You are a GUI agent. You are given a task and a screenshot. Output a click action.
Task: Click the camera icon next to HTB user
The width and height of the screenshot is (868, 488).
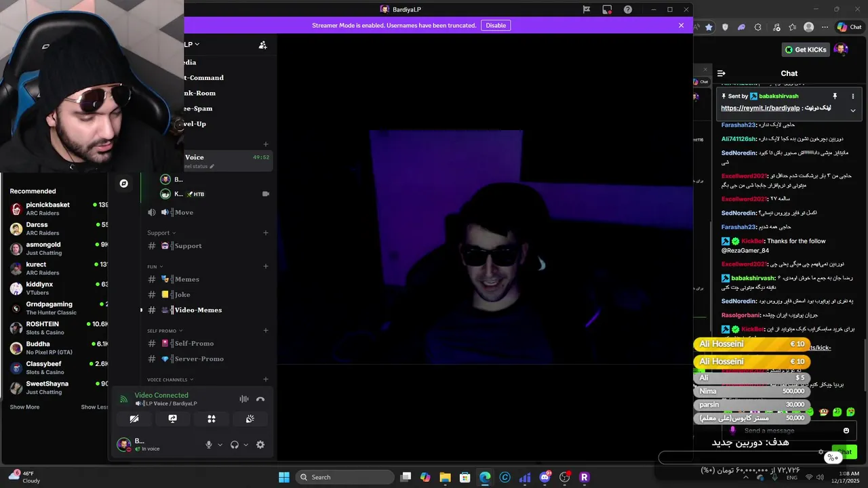click(x=266, y=194)
